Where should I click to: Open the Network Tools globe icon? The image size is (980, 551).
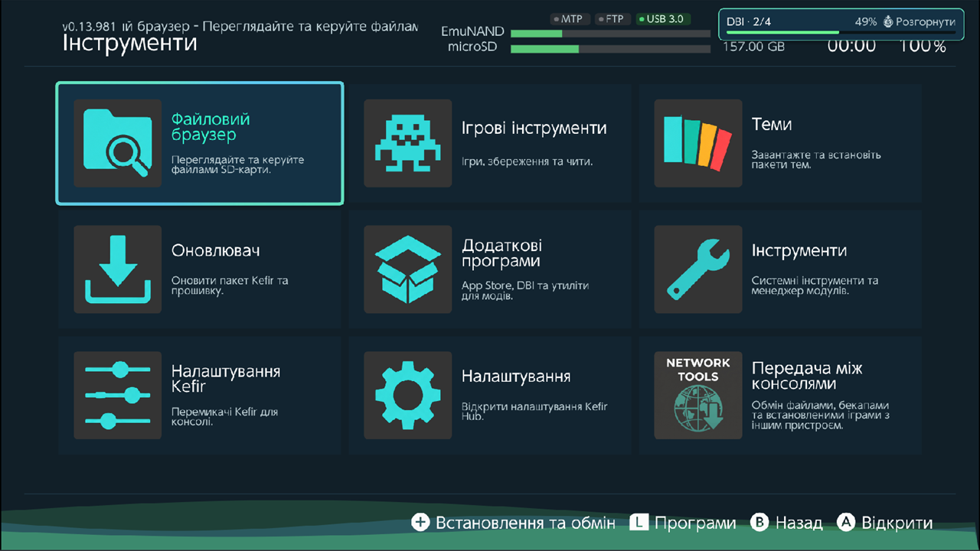[x=698, y=395]
